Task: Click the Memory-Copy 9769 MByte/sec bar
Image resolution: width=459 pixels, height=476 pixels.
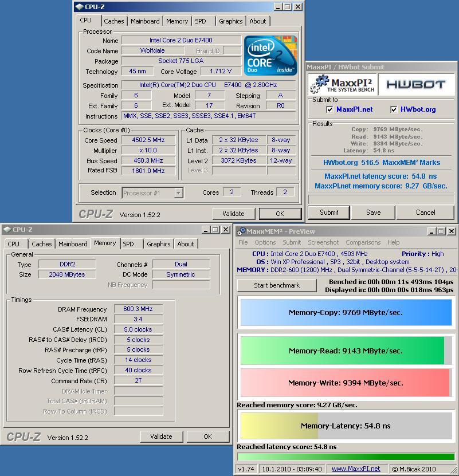Action: tap(346, 312)
